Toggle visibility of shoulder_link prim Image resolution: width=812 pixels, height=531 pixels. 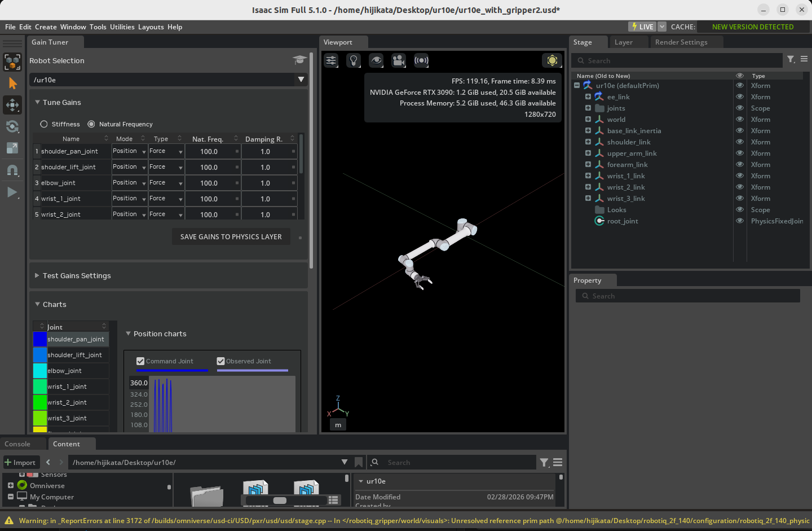pos(739,142)
